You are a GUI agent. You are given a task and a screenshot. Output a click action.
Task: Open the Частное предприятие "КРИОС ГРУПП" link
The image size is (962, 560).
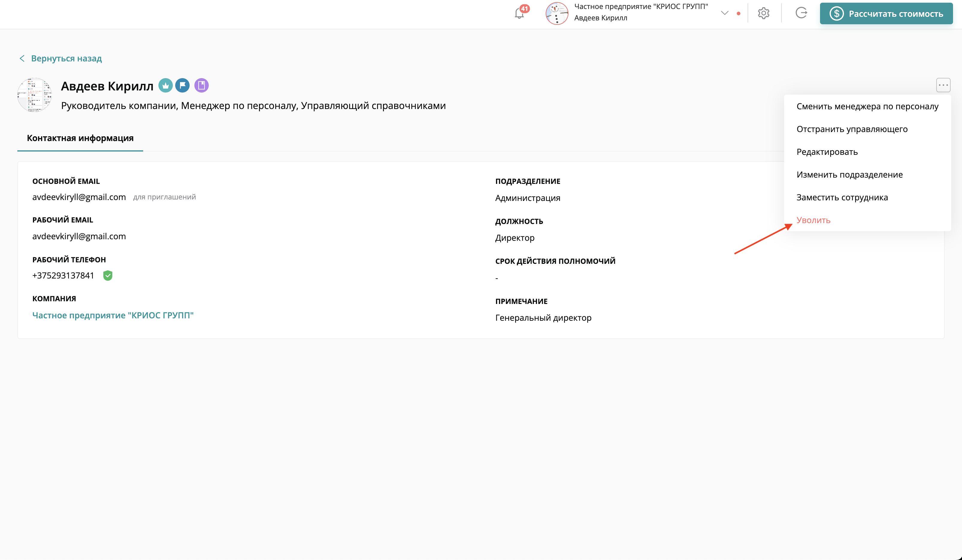pos(113,315)
